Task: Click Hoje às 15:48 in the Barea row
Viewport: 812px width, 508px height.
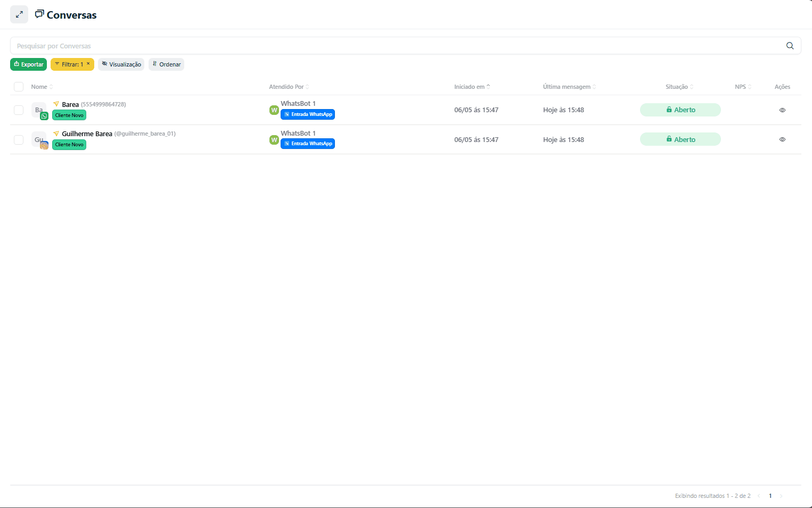Action: coord(563,110)
